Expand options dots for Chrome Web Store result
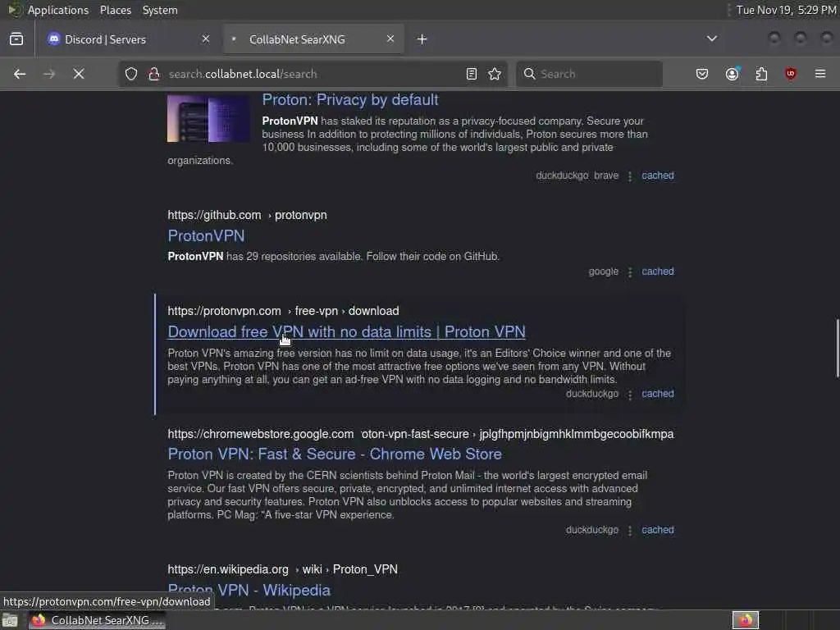This screenshot has height=630, width=840. (630, 531)
